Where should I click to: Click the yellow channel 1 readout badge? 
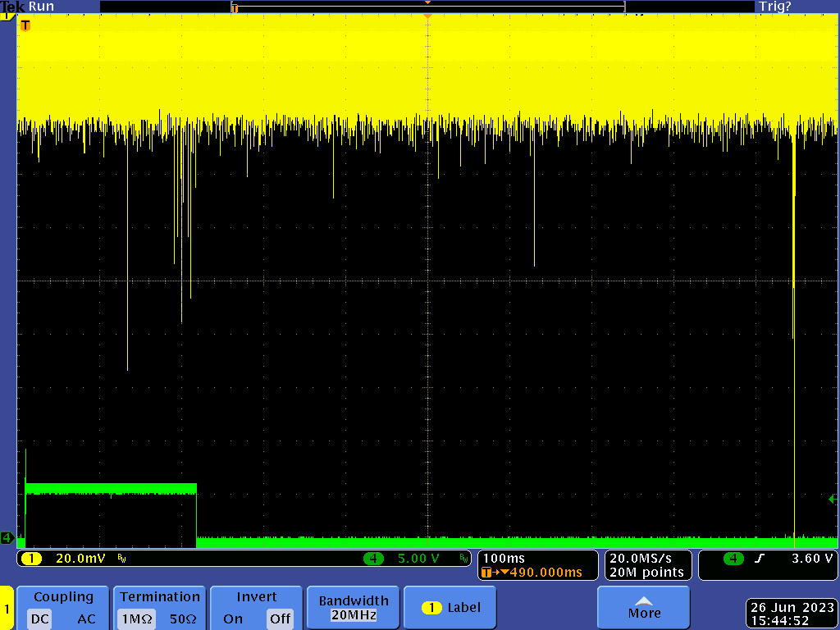(x=31, y=559)
